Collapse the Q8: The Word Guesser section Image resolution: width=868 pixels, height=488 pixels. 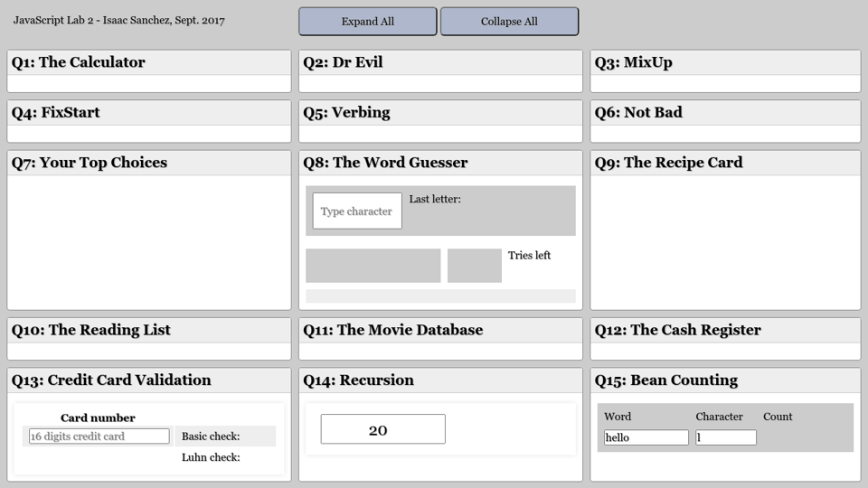point(440,163)
